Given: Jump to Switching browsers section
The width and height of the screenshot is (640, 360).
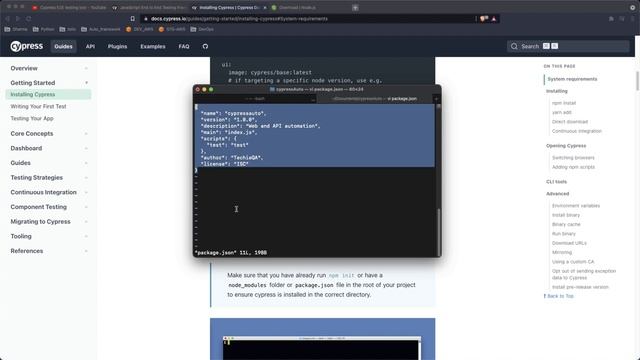Looking at the screenshot, I should (x=573, y=158).
